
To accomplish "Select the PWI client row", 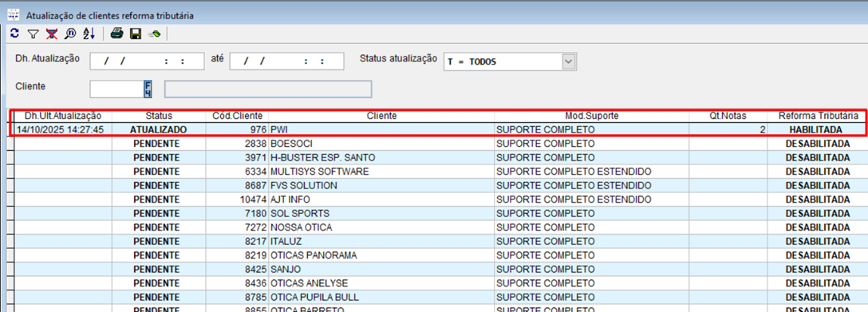I will tap(382, 130).
